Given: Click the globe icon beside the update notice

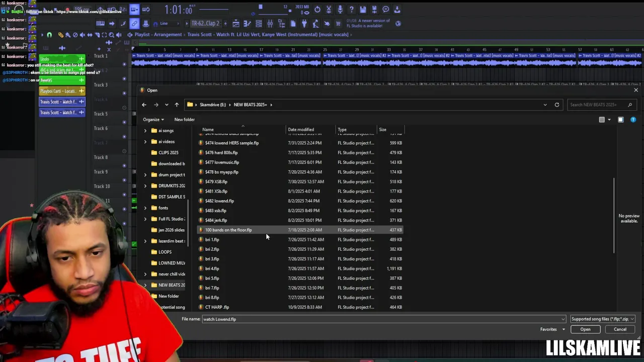Looking at the screenshot, I should point(398,24).
